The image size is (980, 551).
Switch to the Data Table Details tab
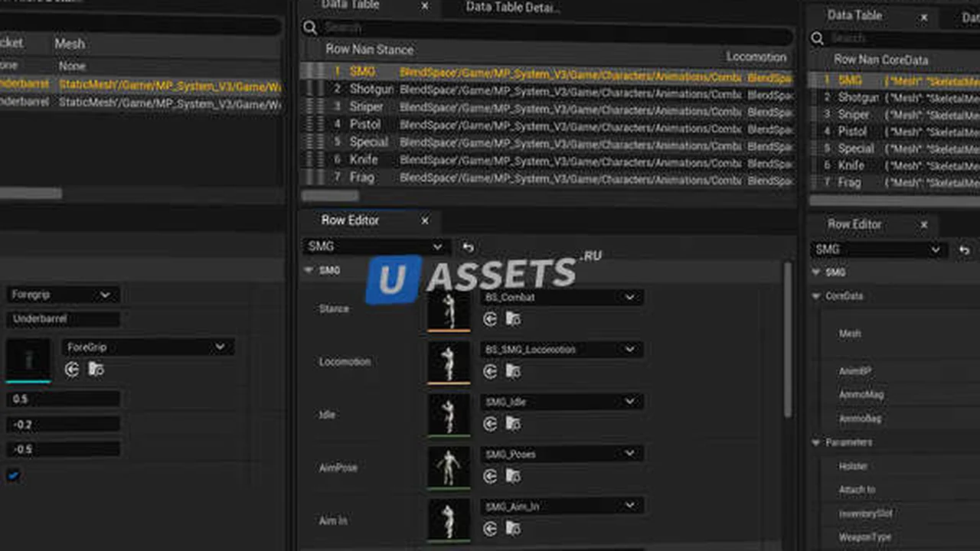pyautogui.click(x=513, y=8)
